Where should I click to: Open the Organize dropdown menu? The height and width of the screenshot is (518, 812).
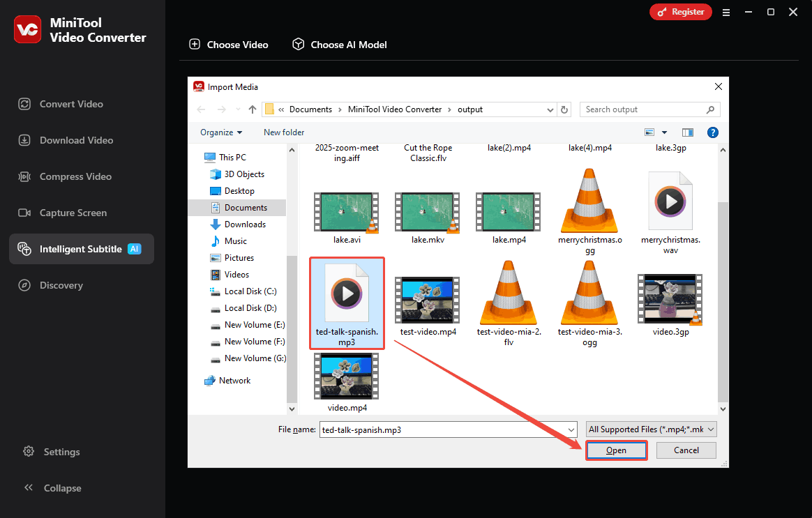coord(220,132)
